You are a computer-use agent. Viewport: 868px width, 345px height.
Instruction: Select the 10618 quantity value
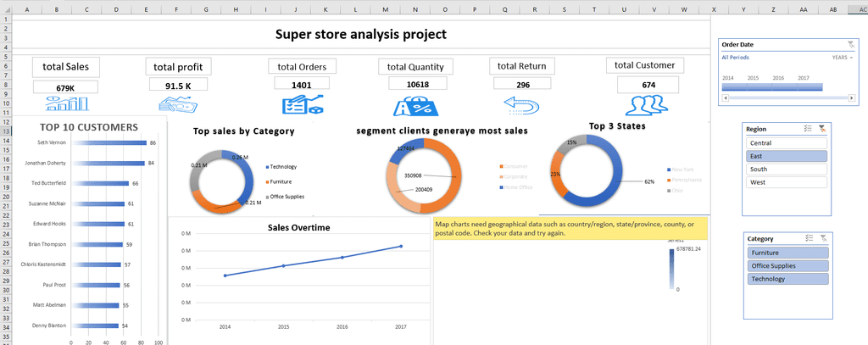417,84
